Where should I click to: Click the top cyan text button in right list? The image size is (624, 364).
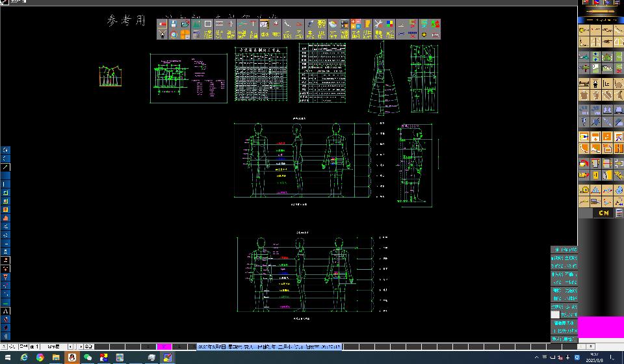pyautogui.click(x=564, y=250)
